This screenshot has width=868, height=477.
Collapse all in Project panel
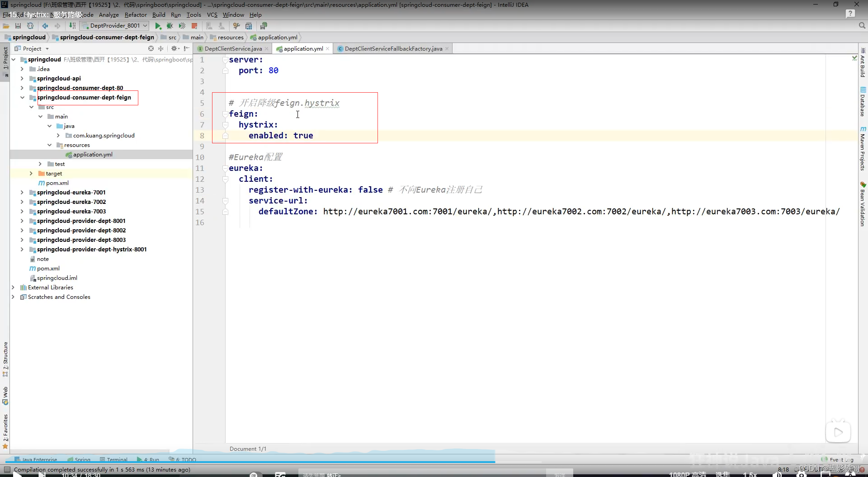click(x=160, y=48)
